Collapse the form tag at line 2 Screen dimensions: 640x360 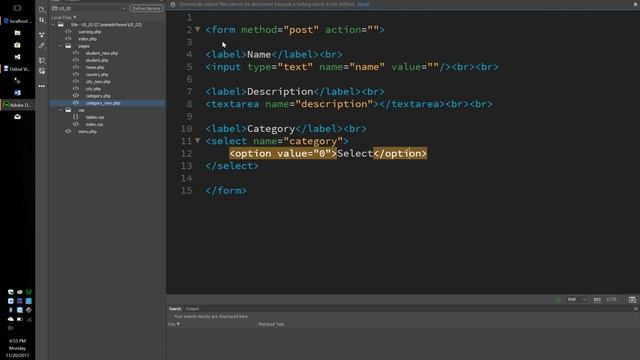tap(198, 29)
